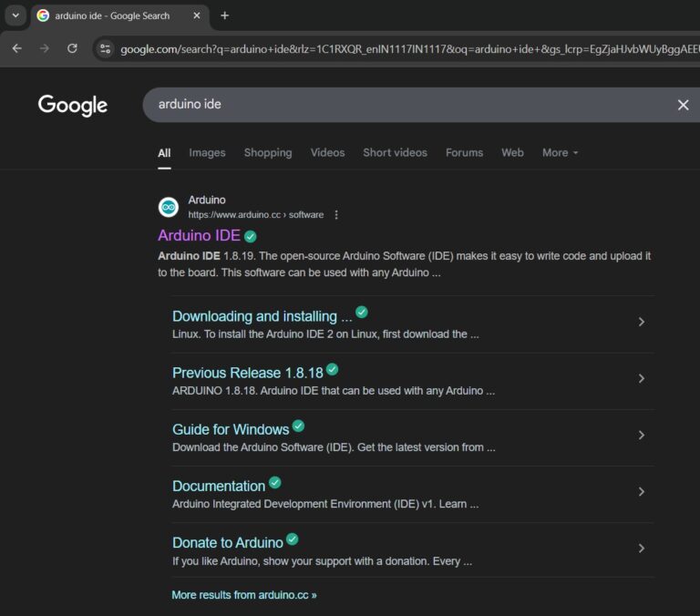Open the Arduino IDE result link
The height and width of the screenshot is (616, 700).
pos(199,236)
